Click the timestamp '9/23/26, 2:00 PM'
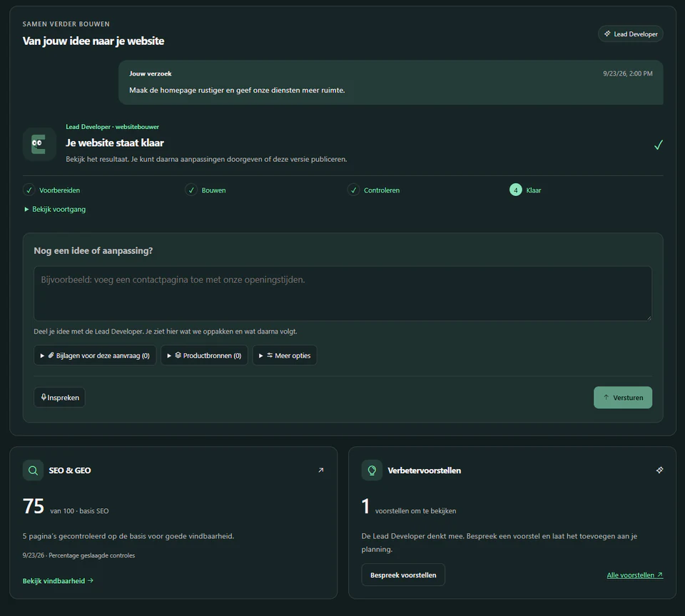Image resolution: width=685 pixels, height=616 pixels. 627,73
